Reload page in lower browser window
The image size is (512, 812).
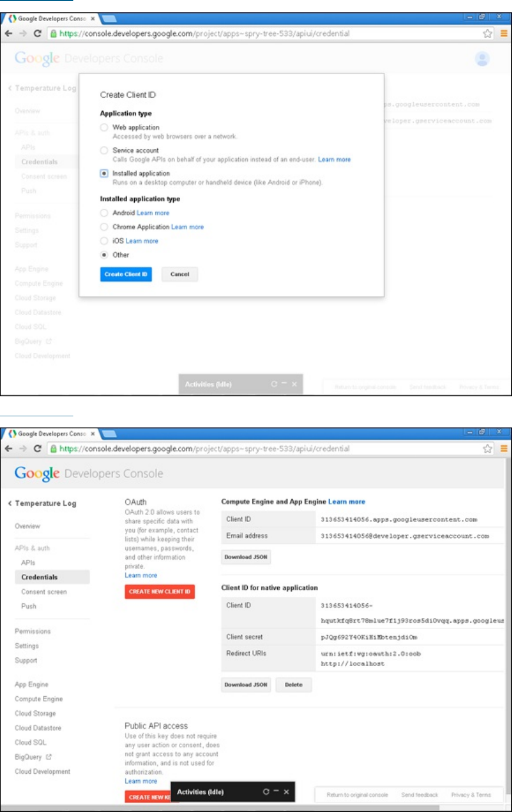click(38, 449)
